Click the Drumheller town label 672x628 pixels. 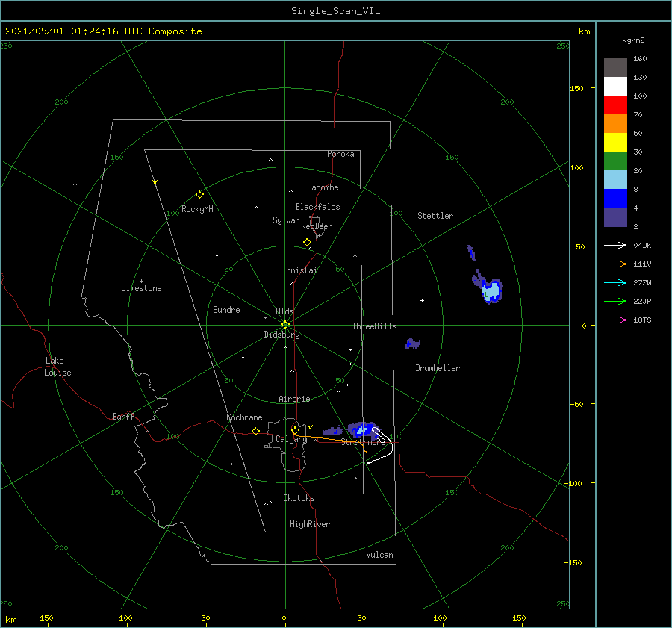438,368
